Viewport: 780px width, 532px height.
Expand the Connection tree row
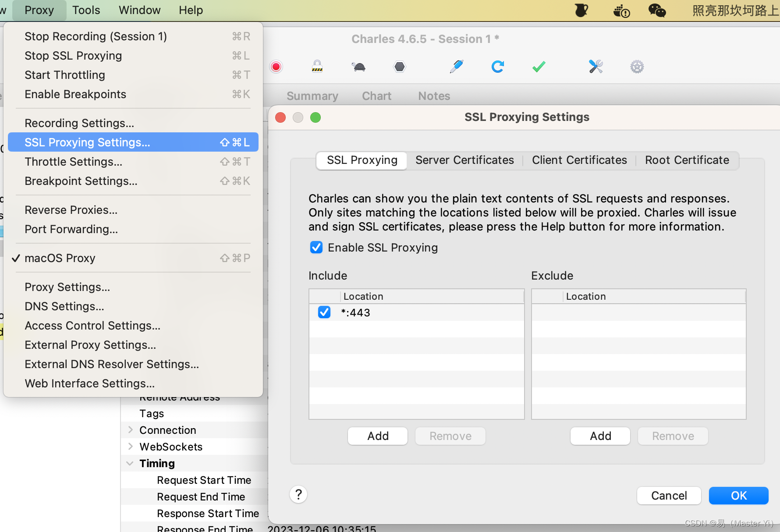(130, 430)
